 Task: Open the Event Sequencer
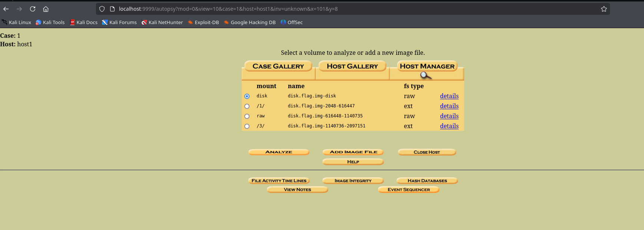point(409,190)
